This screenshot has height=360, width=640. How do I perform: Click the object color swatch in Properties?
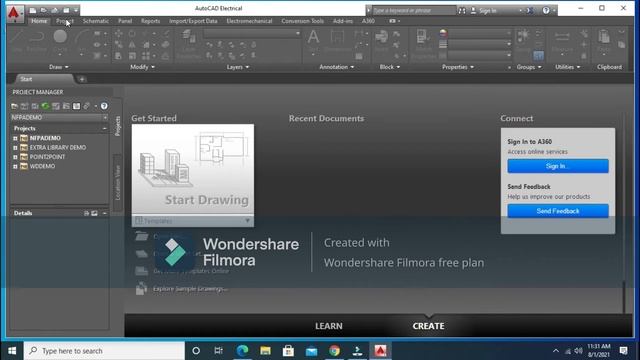point(443,33)
